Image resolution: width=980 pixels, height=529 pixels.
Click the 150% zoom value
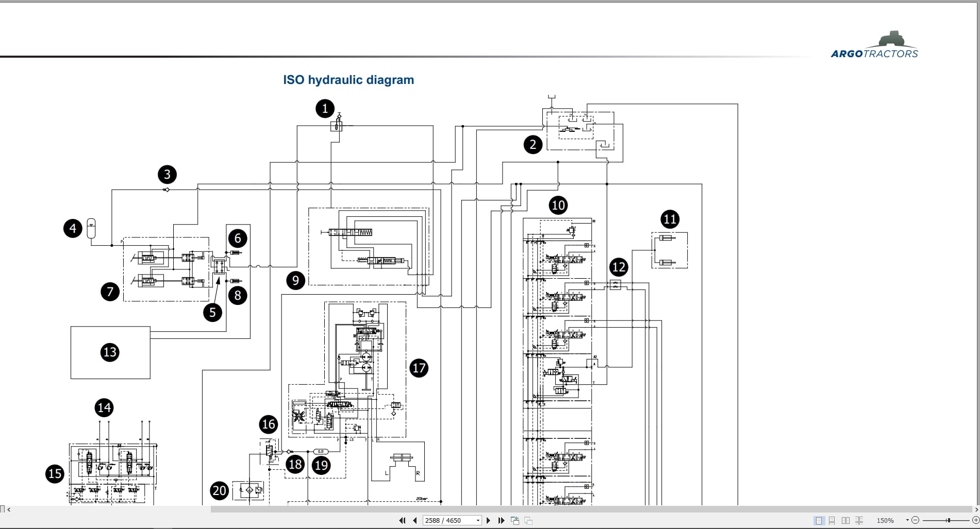coord(885,520)
